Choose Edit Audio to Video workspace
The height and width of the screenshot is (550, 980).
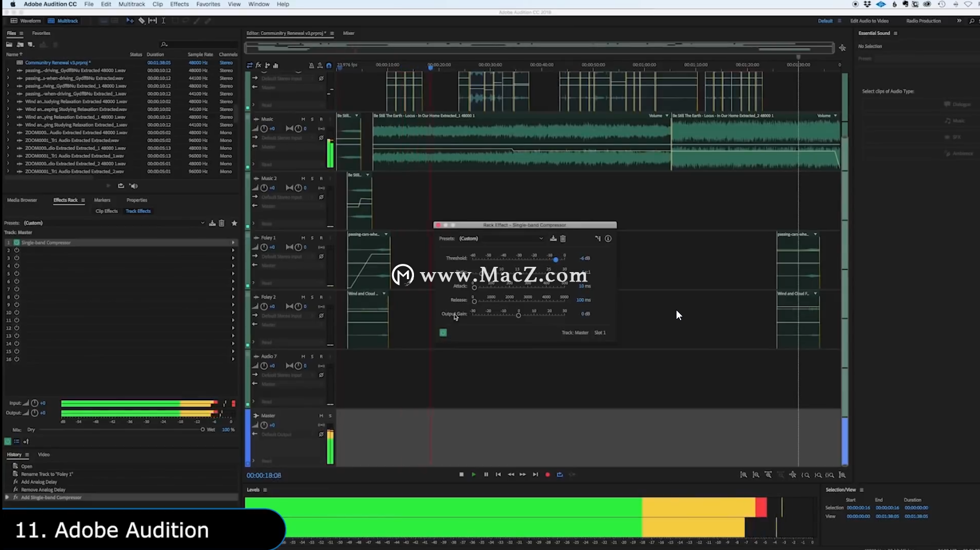[x=869, y=21]
